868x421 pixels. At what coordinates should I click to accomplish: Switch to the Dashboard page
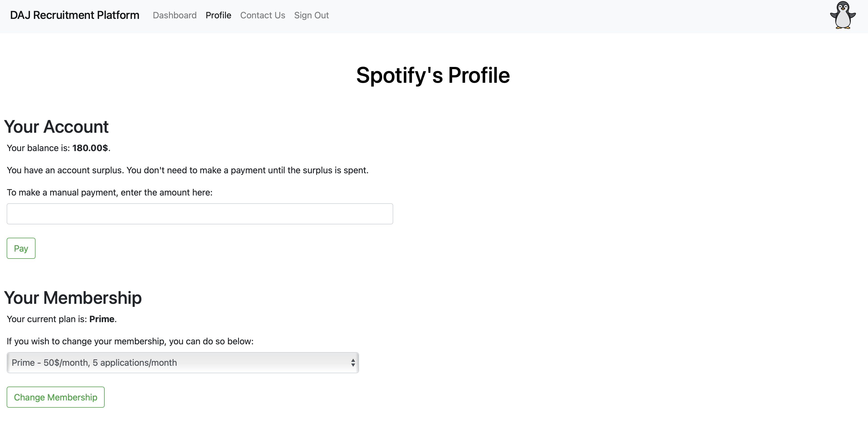pyautogui.click(x=175, y=15)
